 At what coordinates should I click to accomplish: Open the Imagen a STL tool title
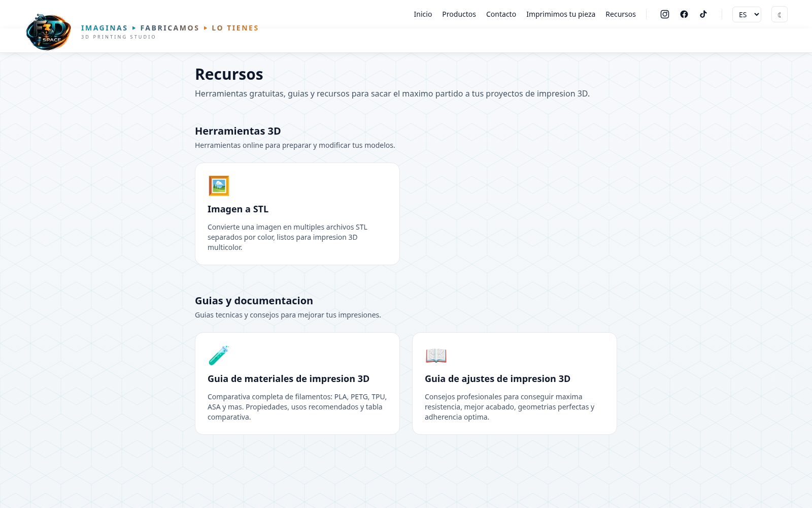238,209
